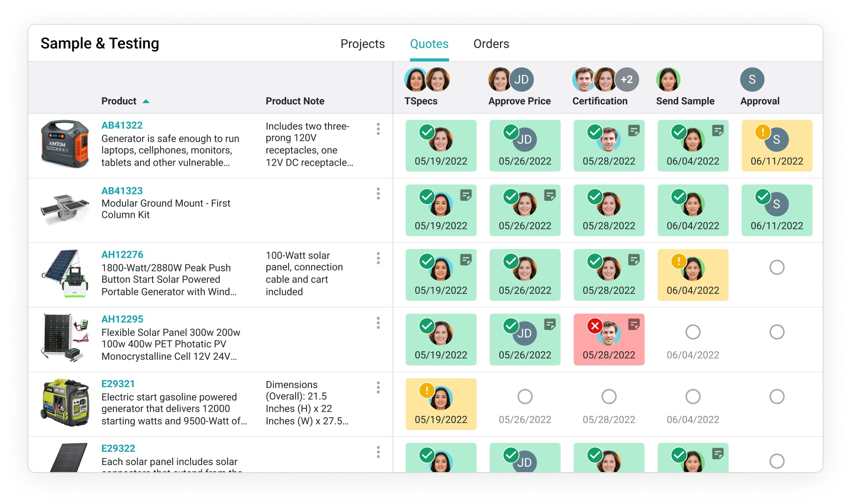Click red rejected icon on AH12295 Certification

(x=594, y=326)
